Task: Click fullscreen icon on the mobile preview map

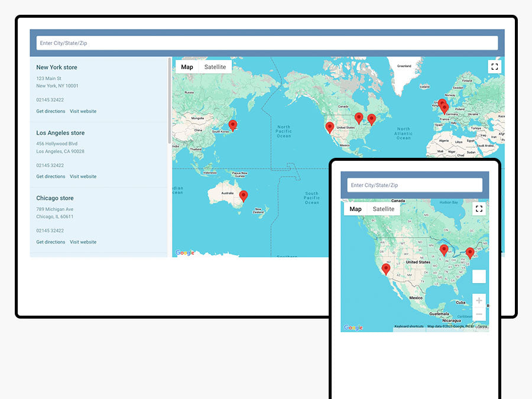Action: [x=479, y=208]
